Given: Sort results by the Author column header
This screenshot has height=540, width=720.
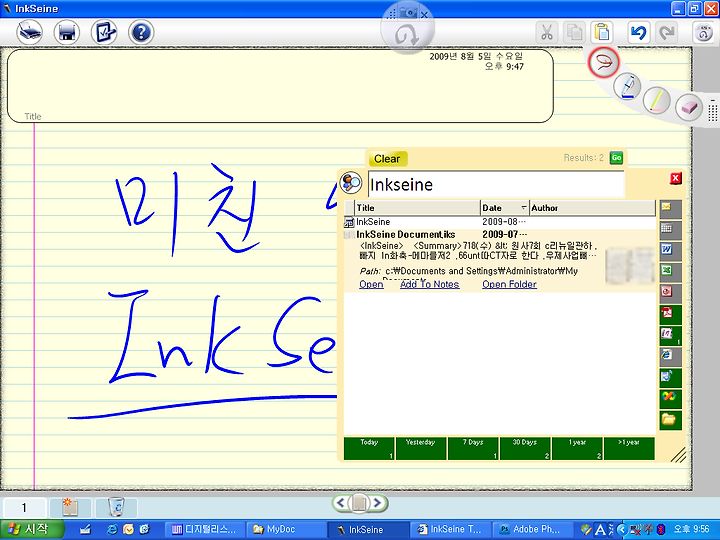Looking at the screenshot, I should click(592, 208).
